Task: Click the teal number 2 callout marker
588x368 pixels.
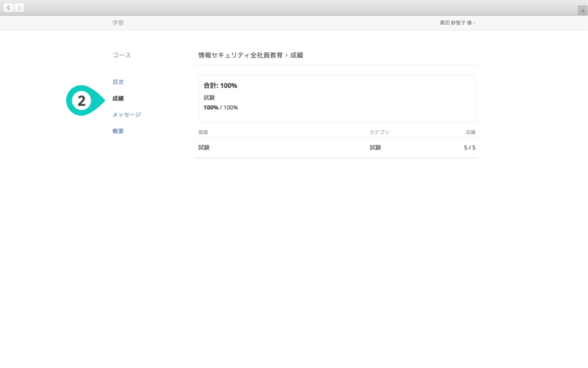Action: 83,100
